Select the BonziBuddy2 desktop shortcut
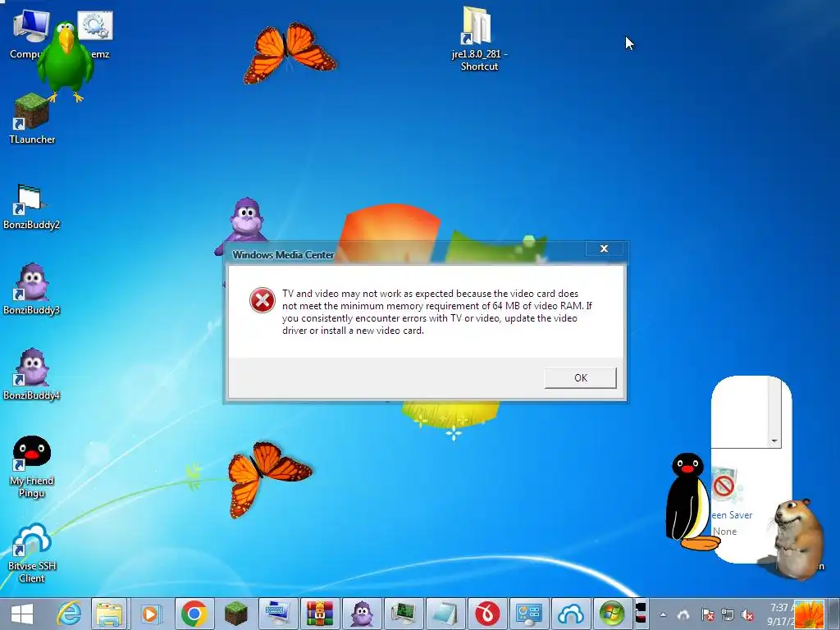The height and width of the screenshot is (630, 840). tap(32, 208)
